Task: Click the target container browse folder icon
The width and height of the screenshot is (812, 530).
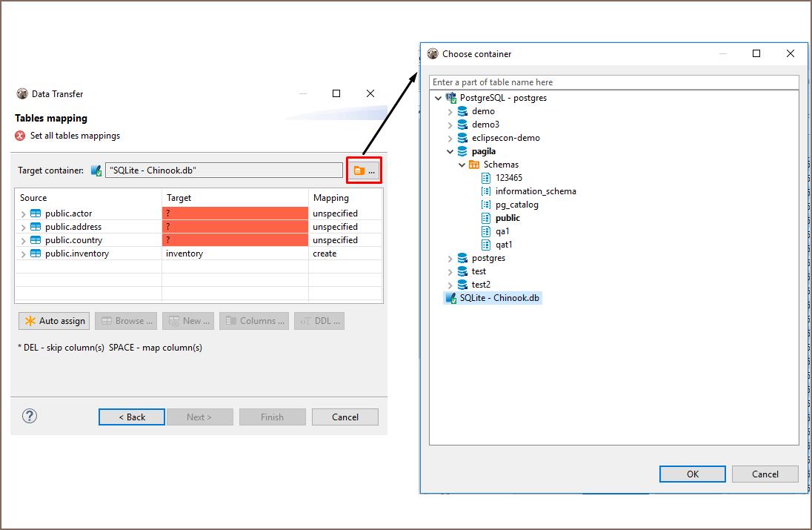Action: coord(360,171)
